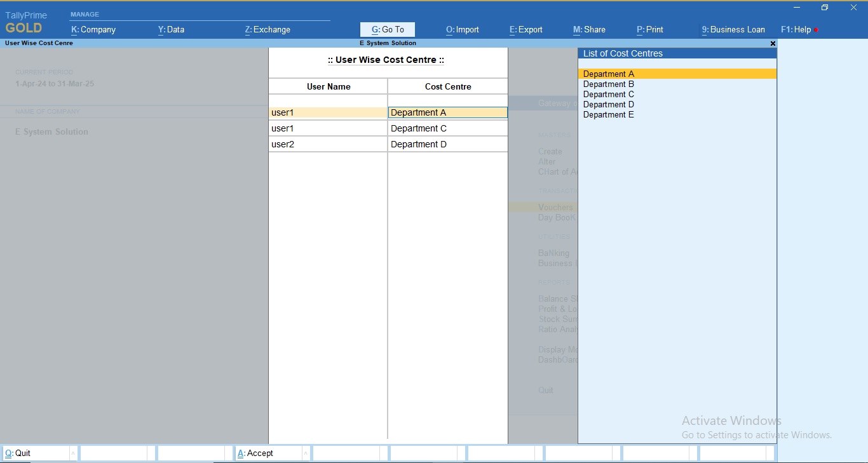868x463 pixels.
Task: Open the Business Loan option
Action: pyautogui.click(x=733, y=29)
